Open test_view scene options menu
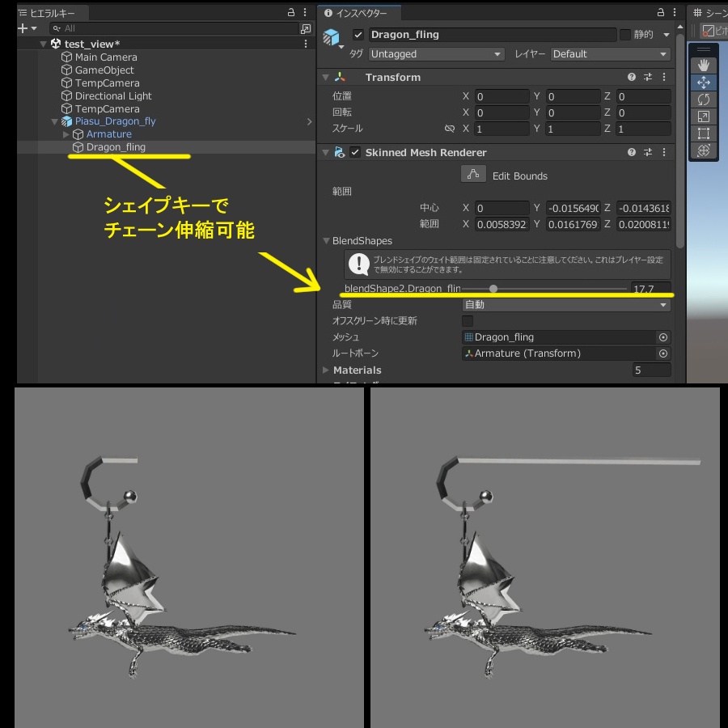The image size is (728, 728). point(306,44)
